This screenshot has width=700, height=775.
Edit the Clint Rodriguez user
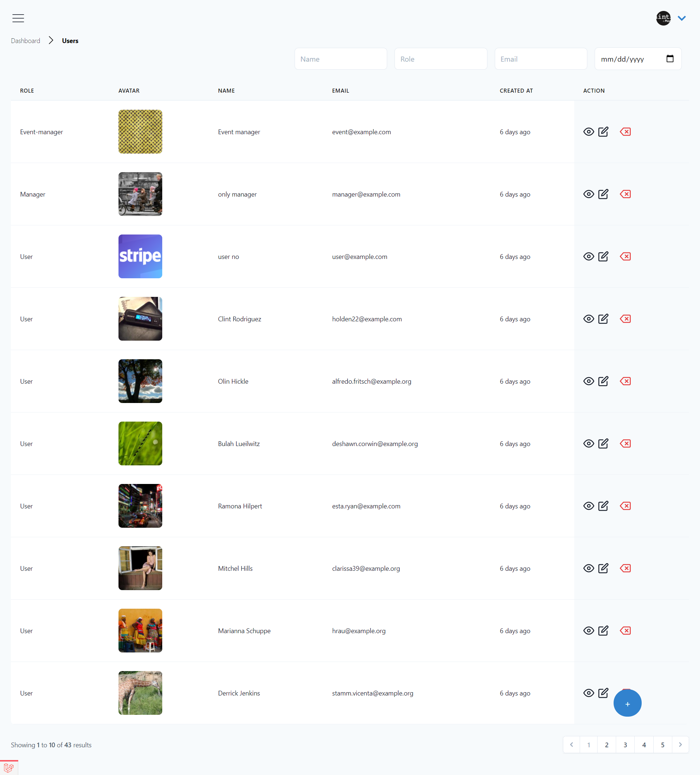pyautogui.click(x=603, y=319)
